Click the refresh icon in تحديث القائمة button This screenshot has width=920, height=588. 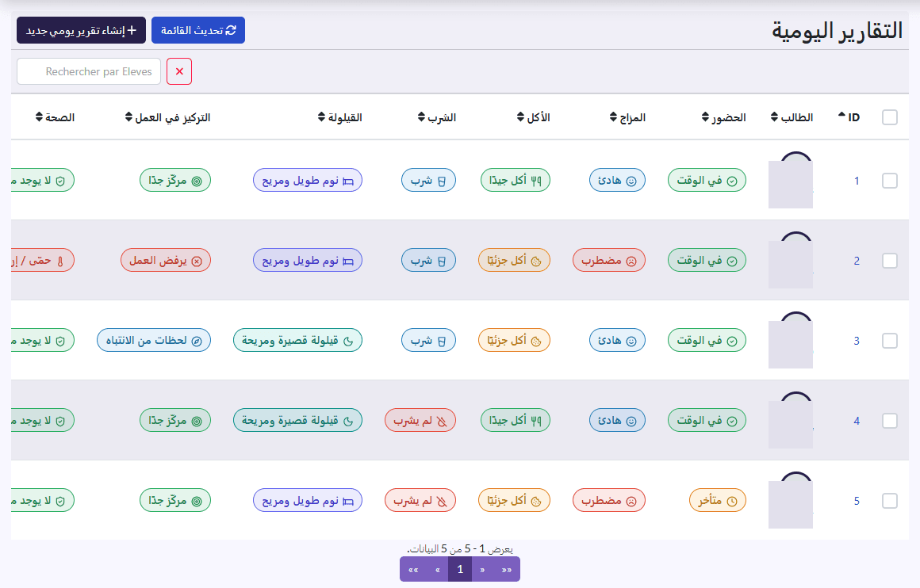[x=231, y=30]
